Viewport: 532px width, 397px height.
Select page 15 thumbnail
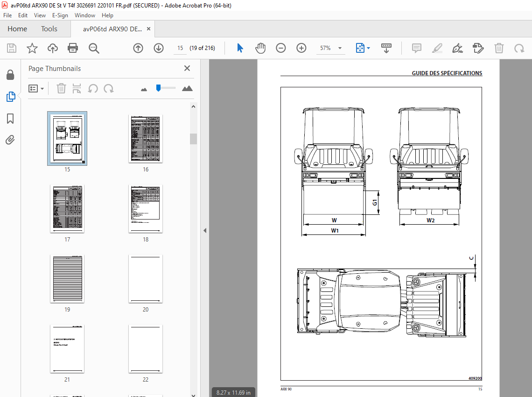(x=67, y=139)
